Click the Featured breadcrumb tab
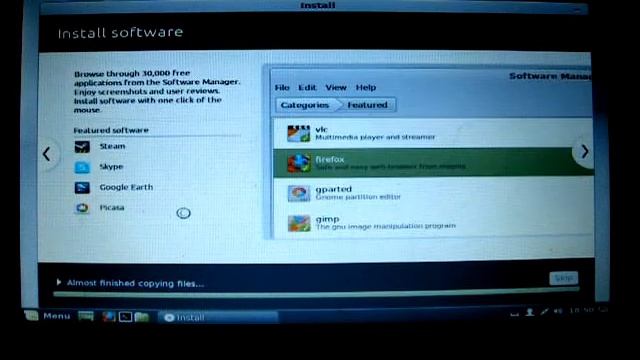This screenshot has width=640, height=360. pyautogui.click(x=368, y=105)
